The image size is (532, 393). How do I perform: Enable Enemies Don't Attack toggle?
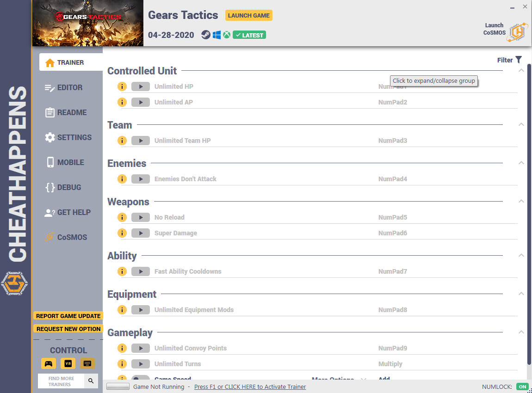click(x=141, y=178)
